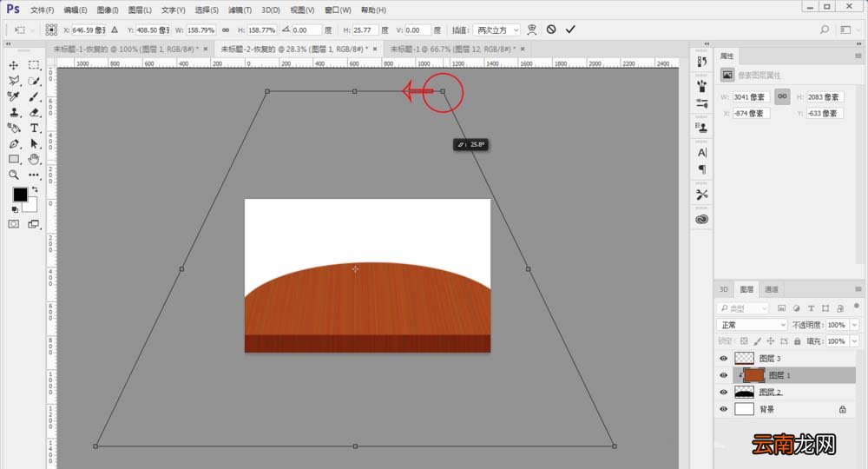
Task: Click the foreground black color swatch
Action: click(x=20, y=195)
